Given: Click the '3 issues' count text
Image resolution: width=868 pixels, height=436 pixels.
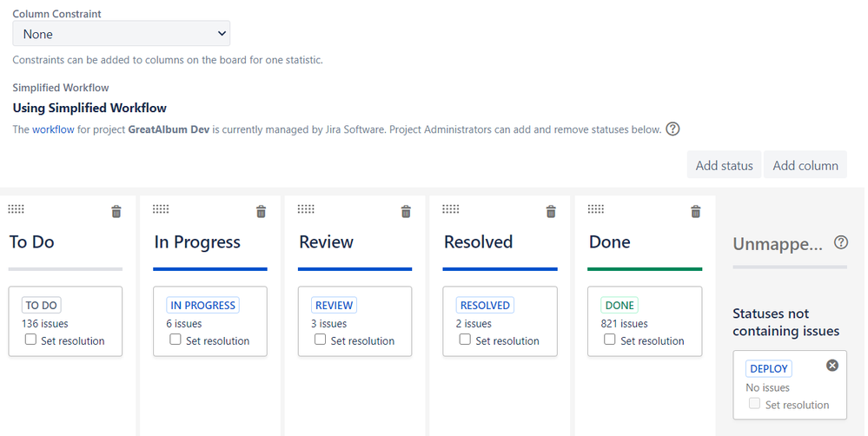Looking at the screenshot, I should [x=328, y=324].
